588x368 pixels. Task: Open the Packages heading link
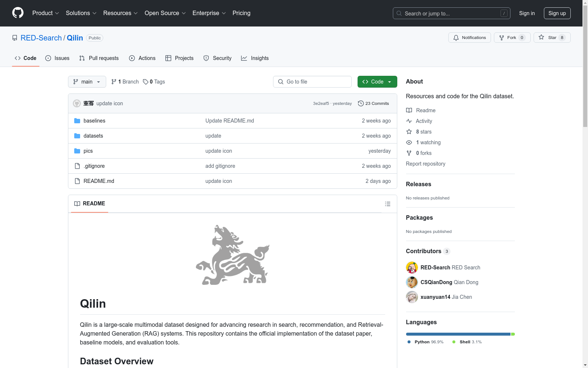419,217
